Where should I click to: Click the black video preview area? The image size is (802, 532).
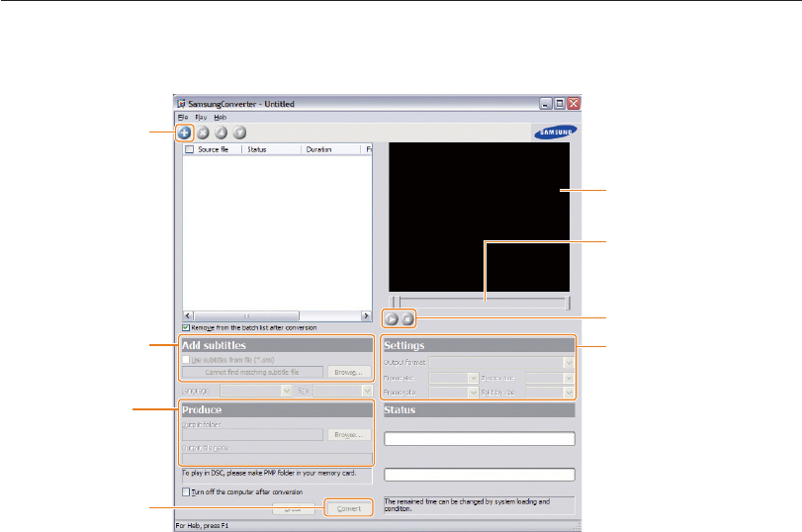click(x=479, y=218)
